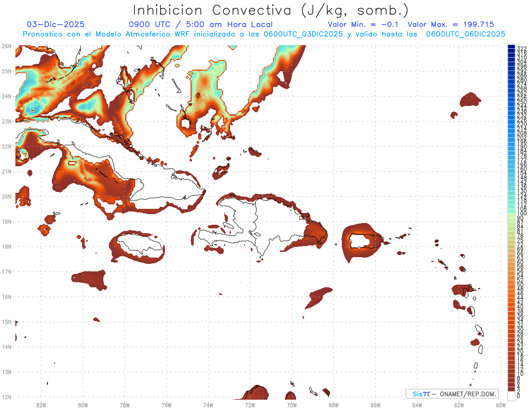
Task: Click the "60W" longitude label
Action: coord(501,405)
